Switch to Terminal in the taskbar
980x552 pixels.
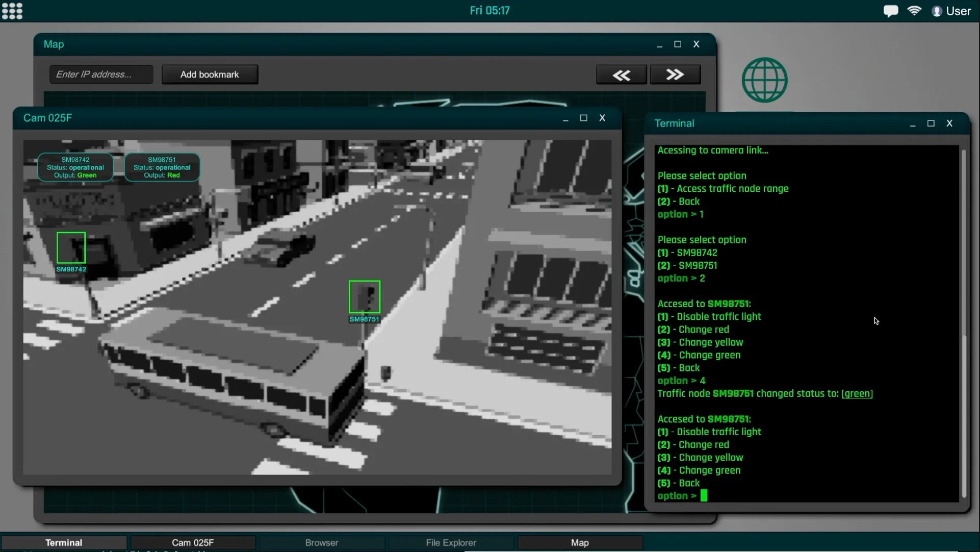click(64, 542)
